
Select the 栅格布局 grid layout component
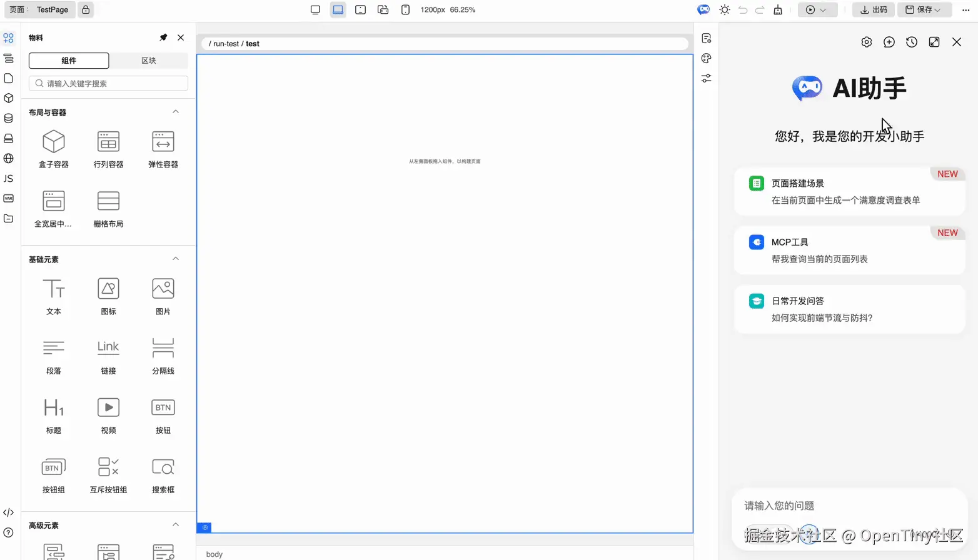tap(108, 209)
